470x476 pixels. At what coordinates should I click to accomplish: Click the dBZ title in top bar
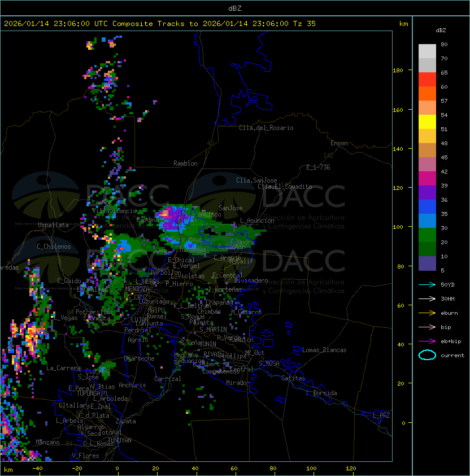tap(235, 8)
